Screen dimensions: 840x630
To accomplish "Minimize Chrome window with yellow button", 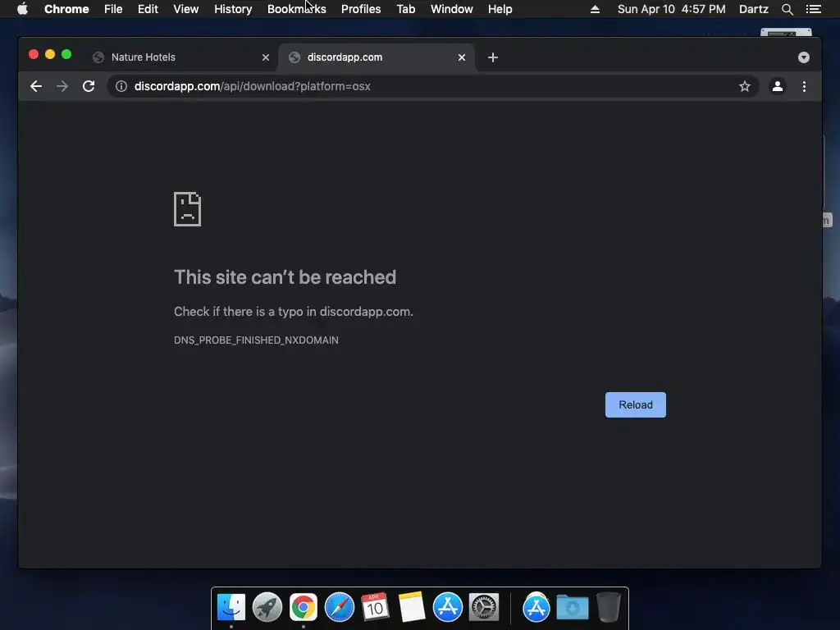I will 50,54.
